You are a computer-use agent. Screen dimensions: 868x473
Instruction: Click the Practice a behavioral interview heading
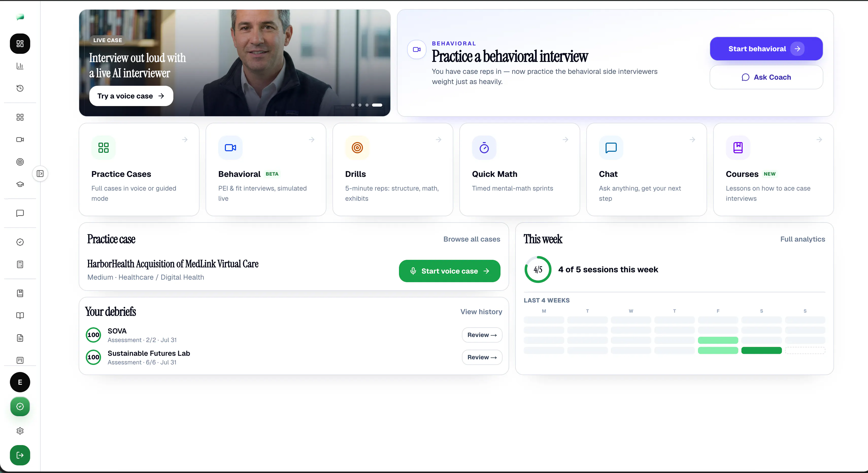pyautogui.click(x=510, y=56)
